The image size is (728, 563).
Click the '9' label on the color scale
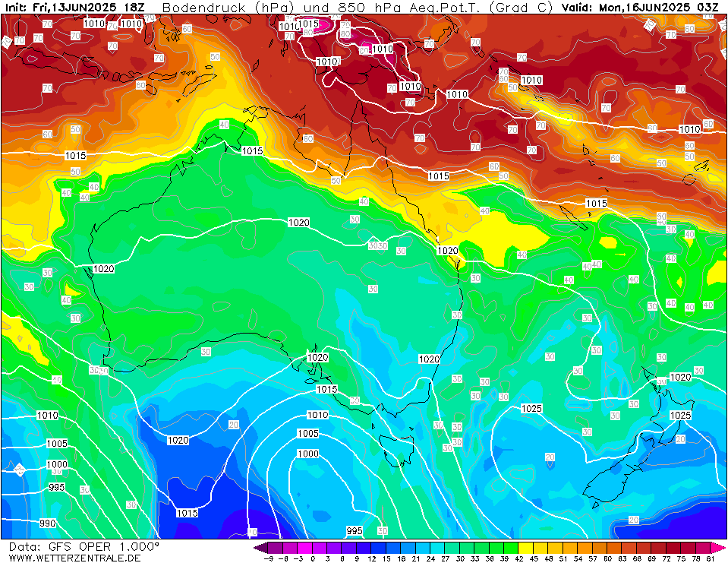coord(357,558)
